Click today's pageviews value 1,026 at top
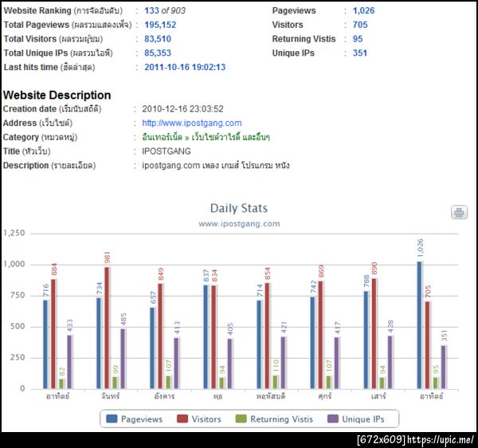This screenshot has height=448, width=478. coord(364,10)
